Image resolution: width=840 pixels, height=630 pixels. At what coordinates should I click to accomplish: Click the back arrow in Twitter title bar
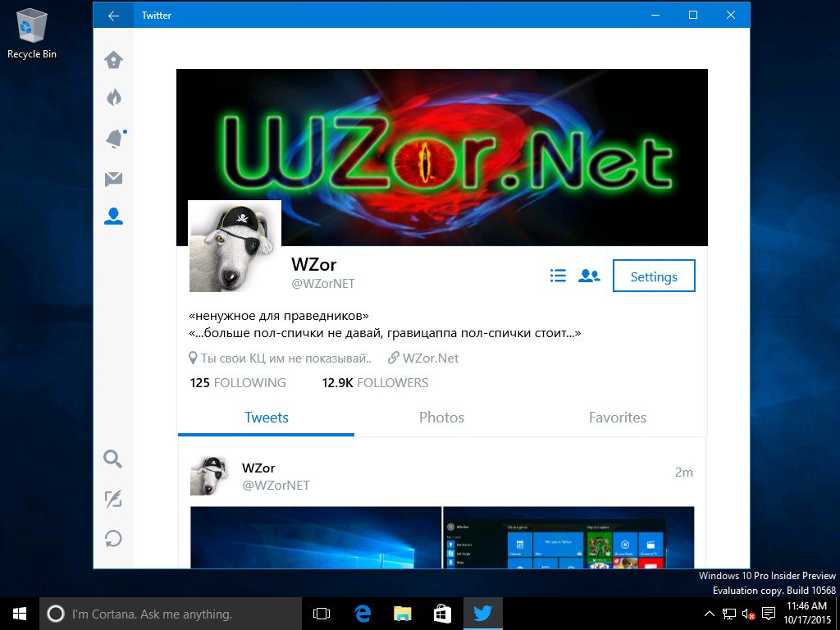click(113, 15)
